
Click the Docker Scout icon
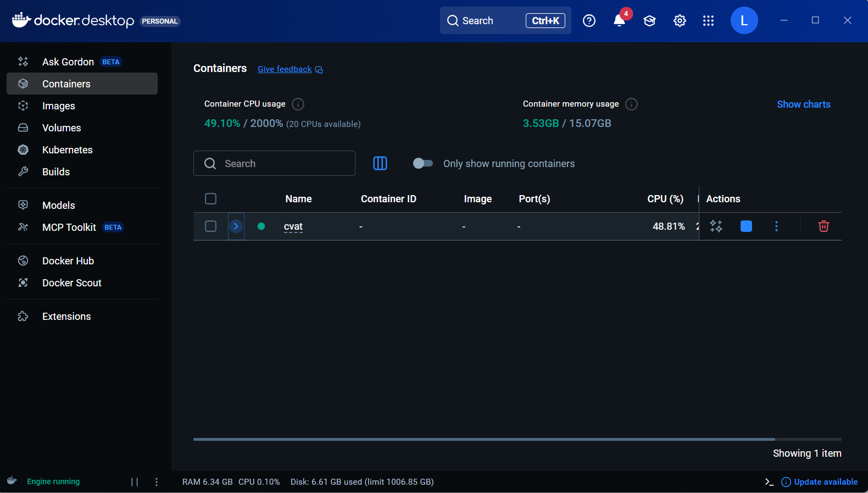23,282
